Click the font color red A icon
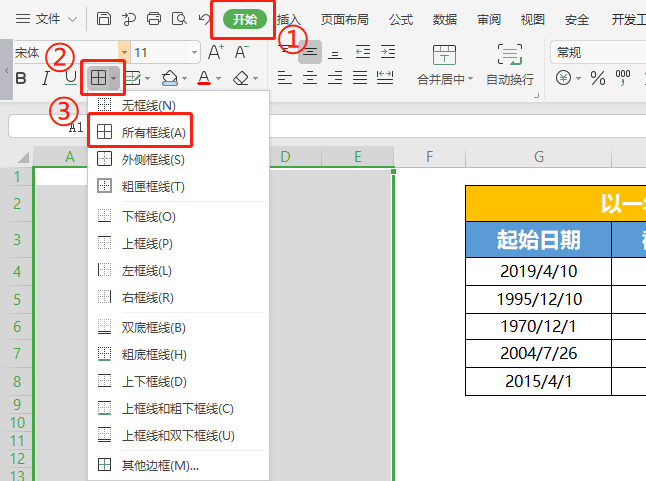 (204, 77)
